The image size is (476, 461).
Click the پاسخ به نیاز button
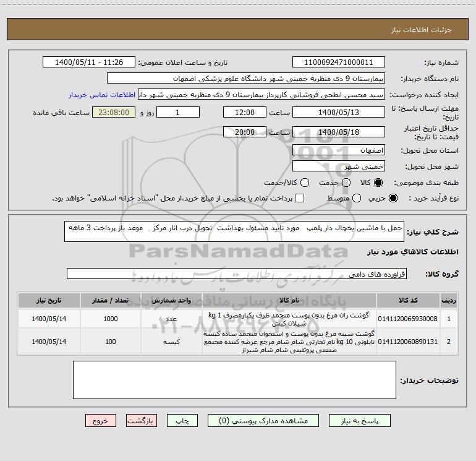coord(359,421)
